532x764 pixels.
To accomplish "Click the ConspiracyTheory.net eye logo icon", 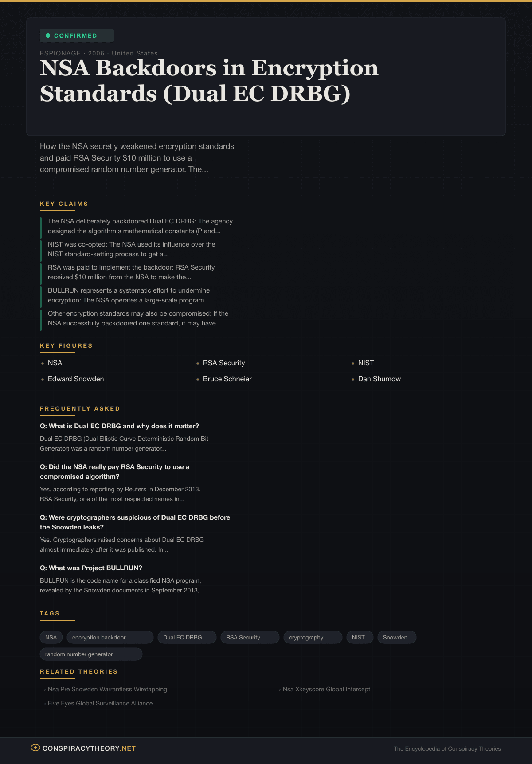I will (x=35, y=748).
